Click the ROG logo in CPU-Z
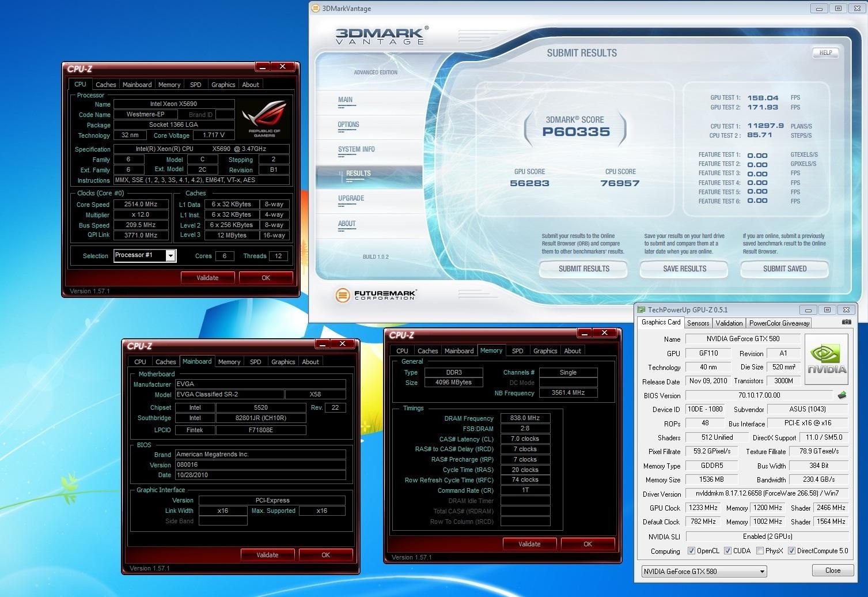The image size is (868, 597). click(264, 119)
